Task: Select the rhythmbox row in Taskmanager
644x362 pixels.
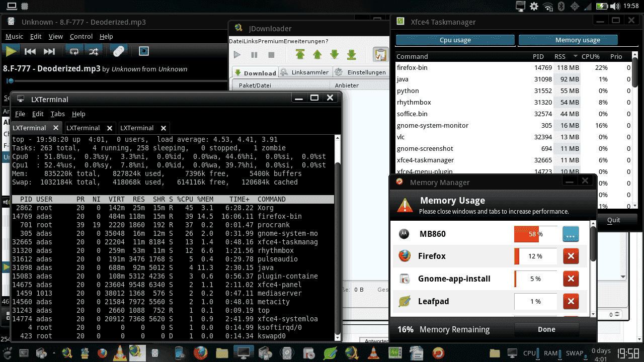Action: (513, 102)
